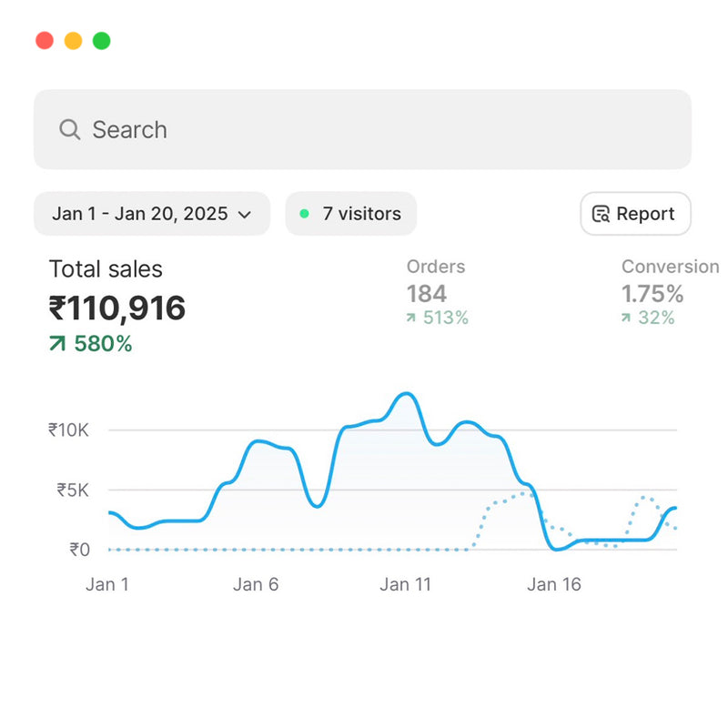Open the Report button
Screen dimensions: 728x728
pyautogui.click(x=635, y=214)
